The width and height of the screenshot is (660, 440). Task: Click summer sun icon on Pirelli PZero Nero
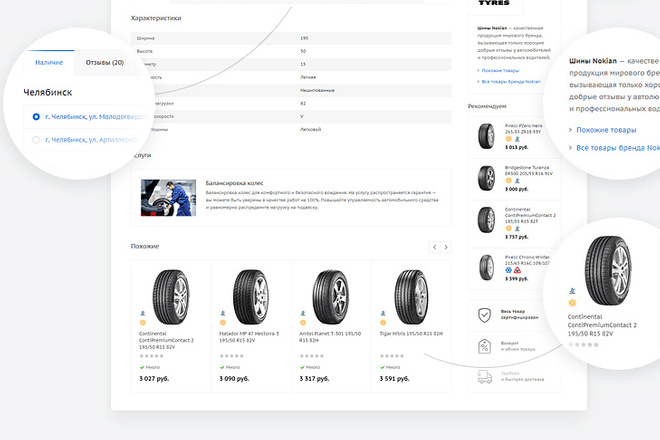[508, 139]
